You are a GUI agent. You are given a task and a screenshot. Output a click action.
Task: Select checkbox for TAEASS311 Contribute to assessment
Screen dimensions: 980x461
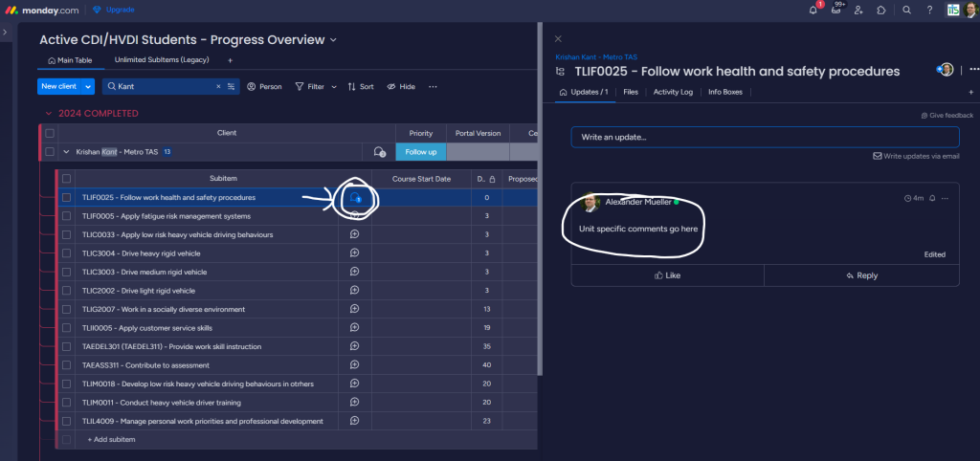[66, 364]
